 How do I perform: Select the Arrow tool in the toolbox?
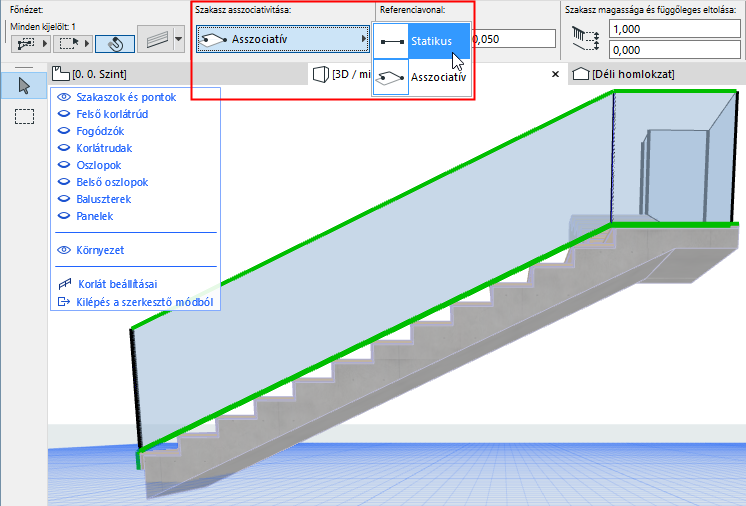tap(24, 86)
